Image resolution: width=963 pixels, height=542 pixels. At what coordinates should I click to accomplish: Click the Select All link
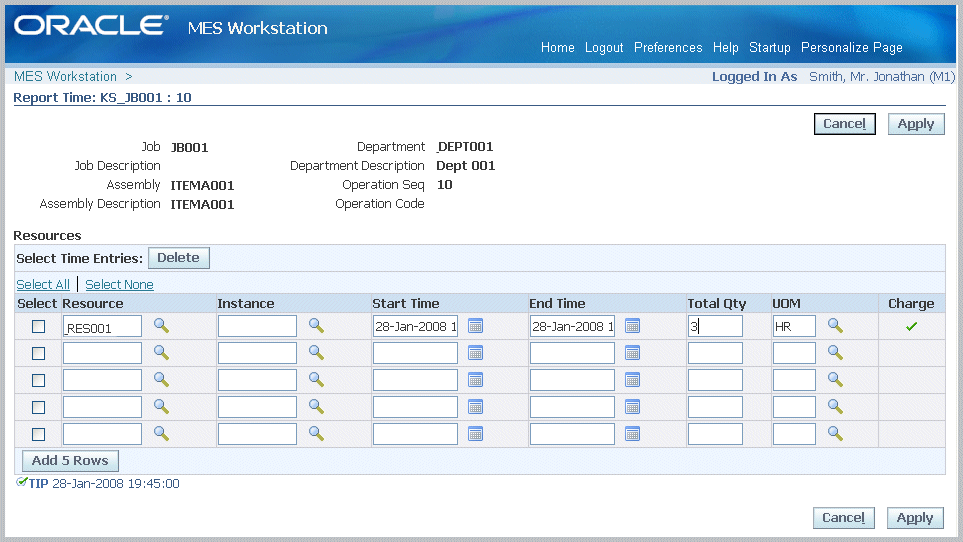coord(43,285)
